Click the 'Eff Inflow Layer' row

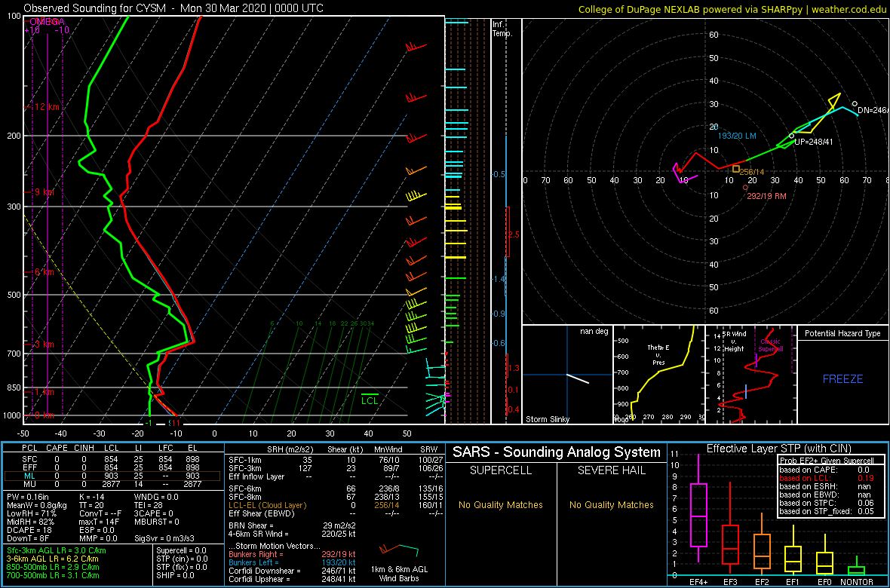tap(336, 476)
